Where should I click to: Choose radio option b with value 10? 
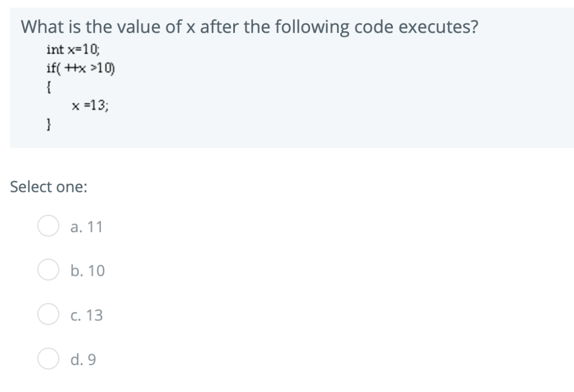click(x=48, y=270)
